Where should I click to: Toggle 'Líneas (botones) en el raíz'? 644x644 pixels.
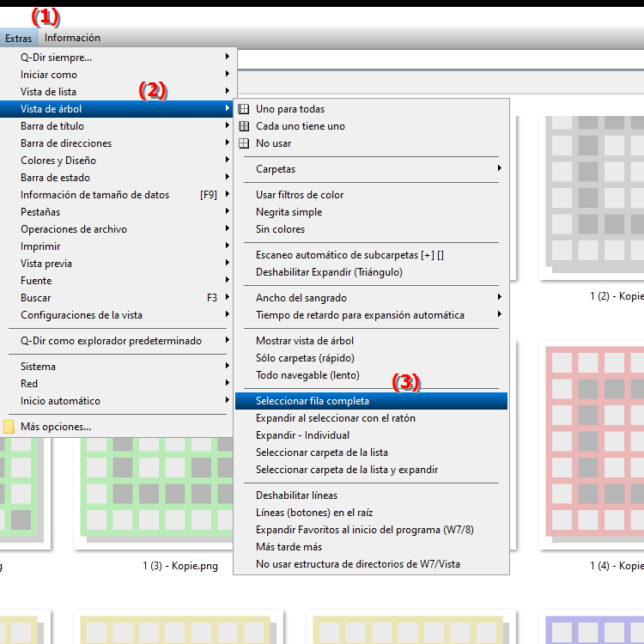point(371,513)
